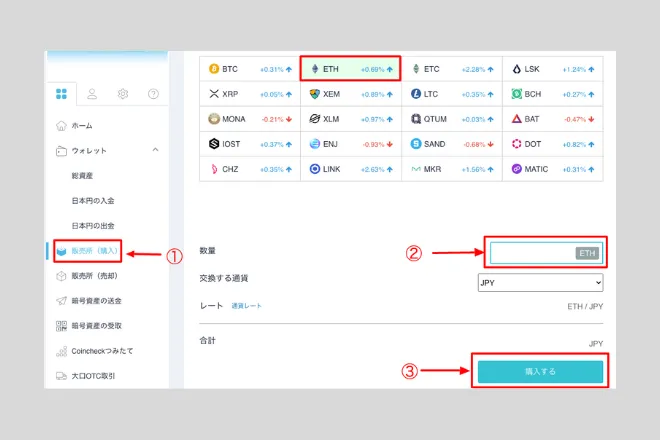This screenshot has height=440, width=660.
Task: Open the 通貨レート link
Action: coord(246,306)
